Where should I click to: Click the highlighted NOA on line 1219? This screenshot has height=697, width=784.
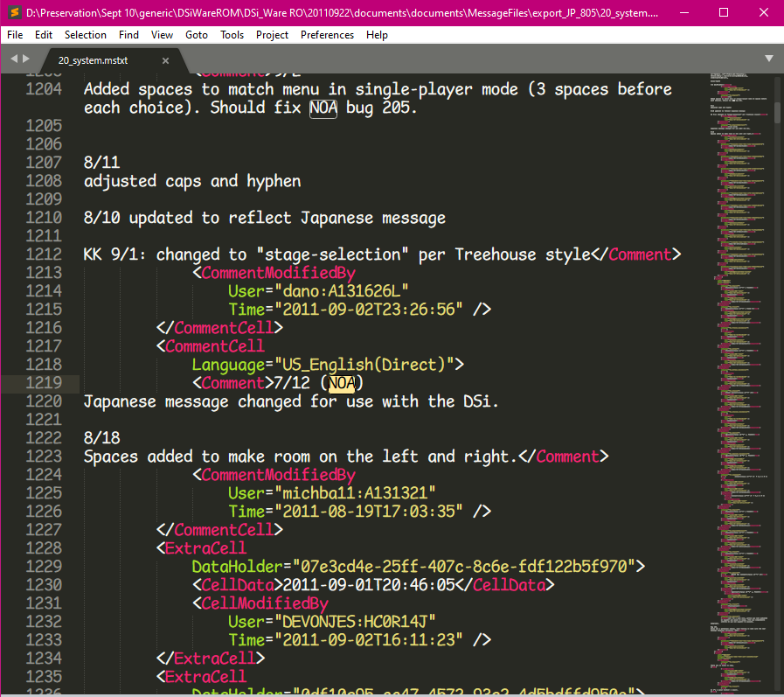[342, 383]
